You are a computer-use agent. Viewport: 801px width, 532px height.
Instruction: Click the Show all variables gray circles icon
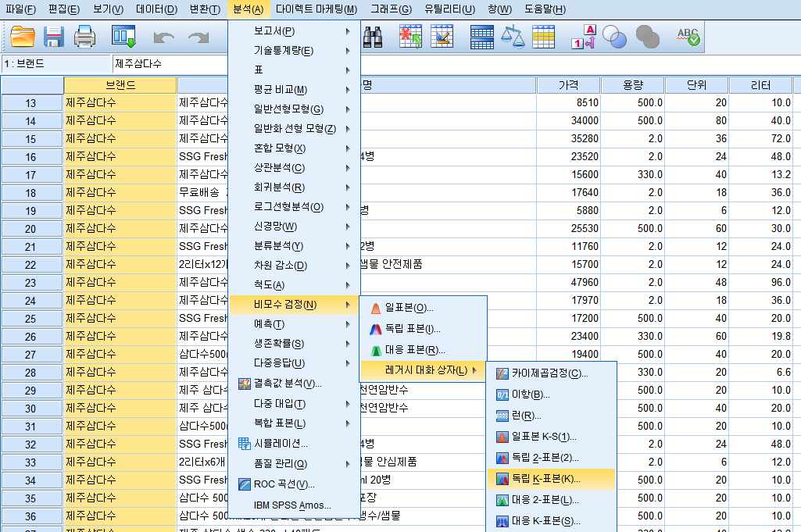click(648, 37)
